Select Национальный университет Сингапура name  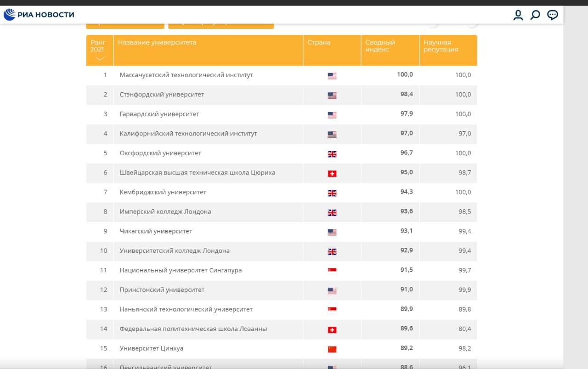pos(181,270)
